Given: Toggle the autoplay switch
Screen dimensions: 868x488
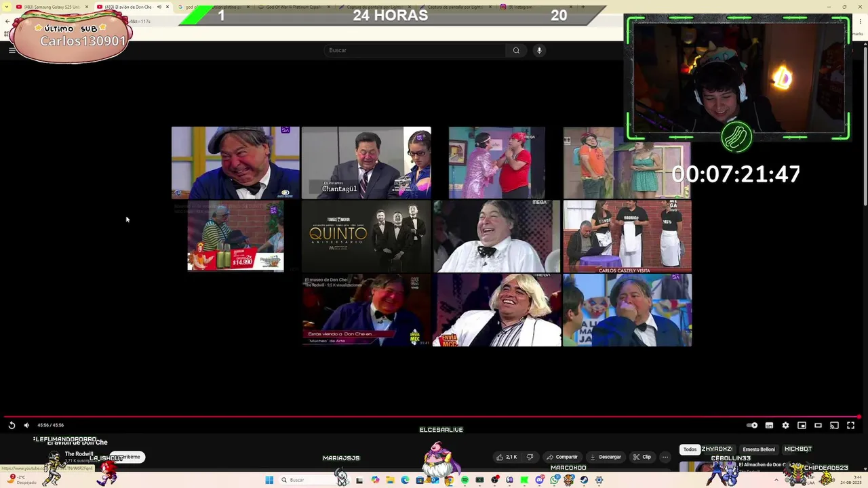Looking at the screenshot, I should pyautogui.click(x=752, y=425).
